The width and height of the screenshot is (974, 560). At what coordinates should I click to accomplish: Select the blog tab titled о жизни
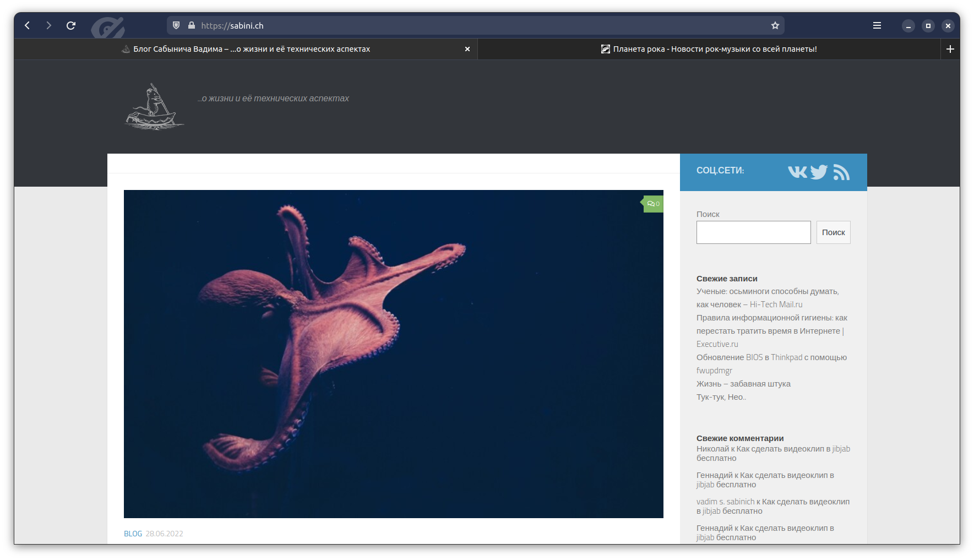(248, 49)
